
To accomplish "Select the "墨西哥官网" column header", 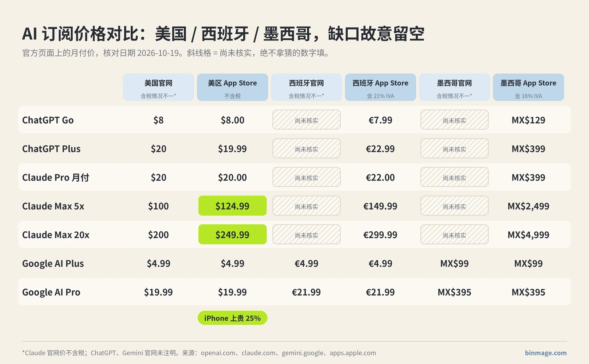I will (x=454, y=87).
